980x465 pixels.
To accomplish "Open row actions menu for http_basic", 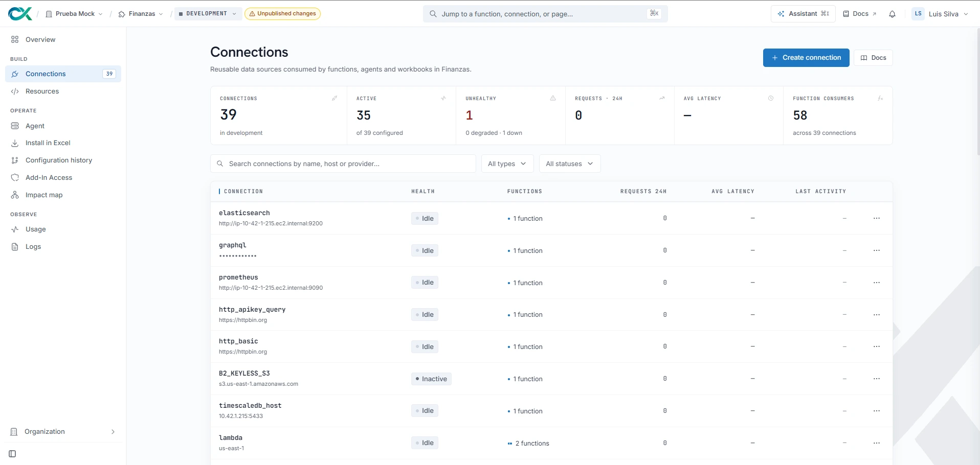I will click(x=877, y=346).
